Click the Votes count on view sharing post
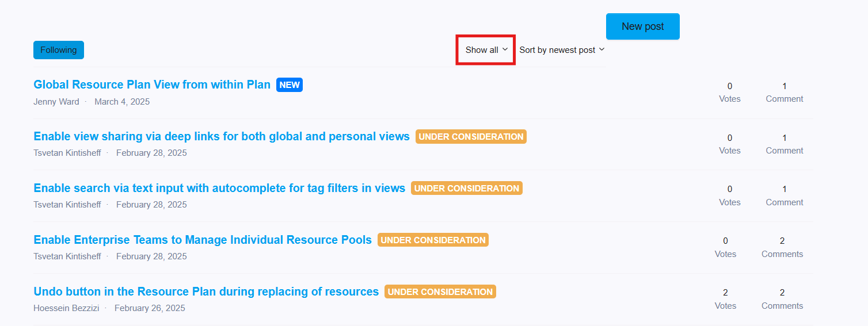This screenshot has width=868, height=326. pyautogui.click(x=730, y=144)
